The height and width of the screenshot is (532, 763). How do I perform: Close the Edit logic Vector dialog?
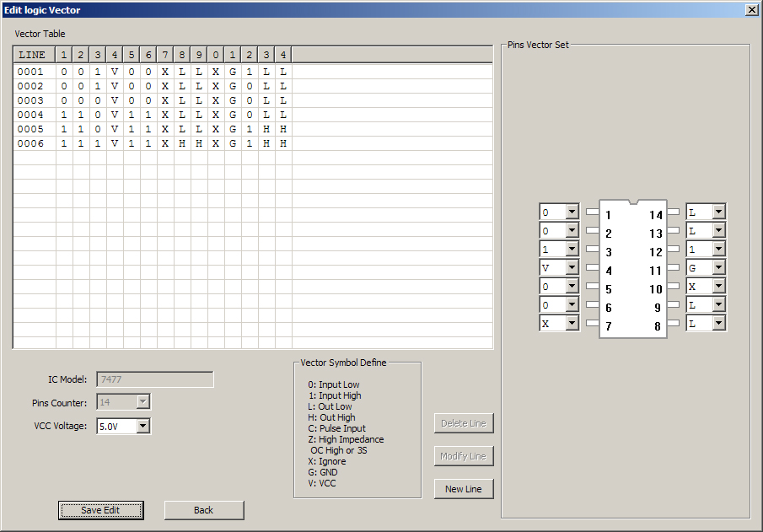pyautogui.click(x=750, y=9)
